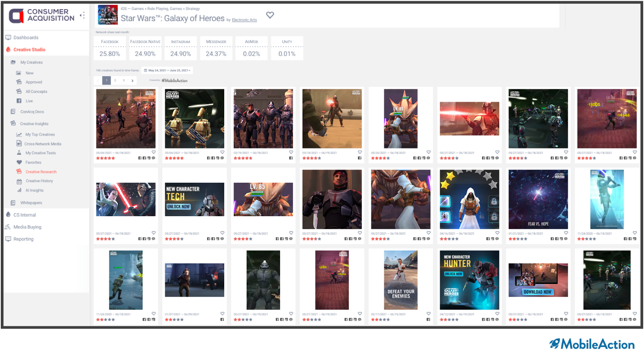644x359 pixels.
Task: Click MobileAction powered-by logo
Action: tap(174, 81)
